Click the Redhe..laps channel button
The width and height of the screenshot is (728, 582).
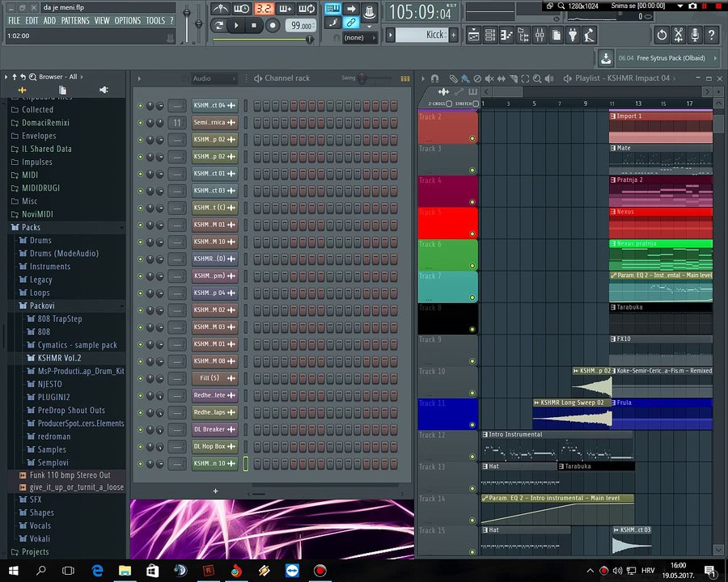pos(214,412)
